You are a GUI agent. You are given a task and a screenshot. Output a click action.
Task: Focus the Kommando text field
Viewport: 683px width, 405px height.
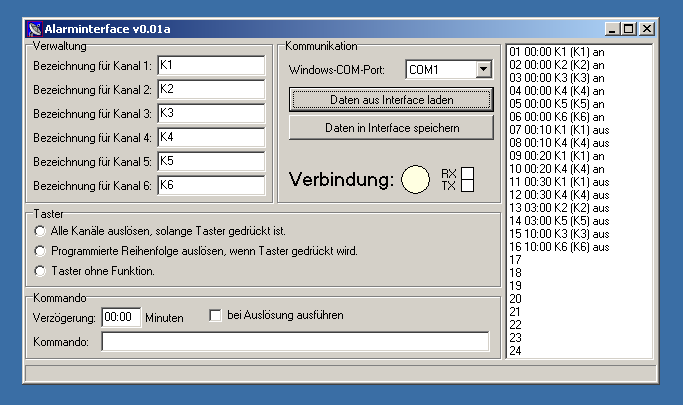tap(295, 342)
